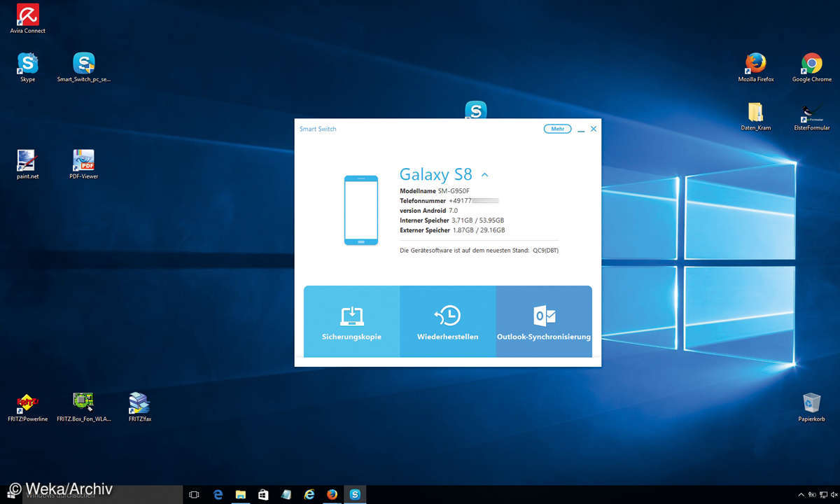
Task: Open Task View on the taskbar
Action: pos(195,495)
